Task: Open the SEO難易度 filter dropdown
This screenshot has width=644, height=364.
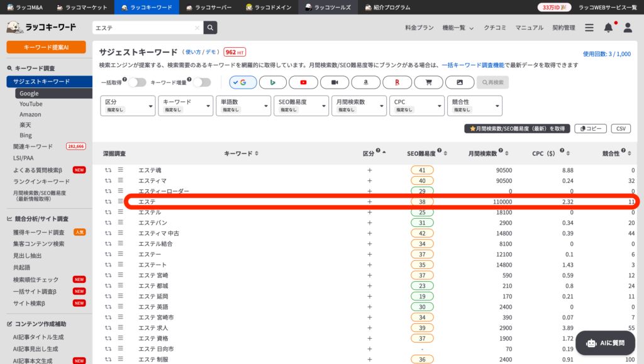Action: pyautogui.click(x=301, y=105)
